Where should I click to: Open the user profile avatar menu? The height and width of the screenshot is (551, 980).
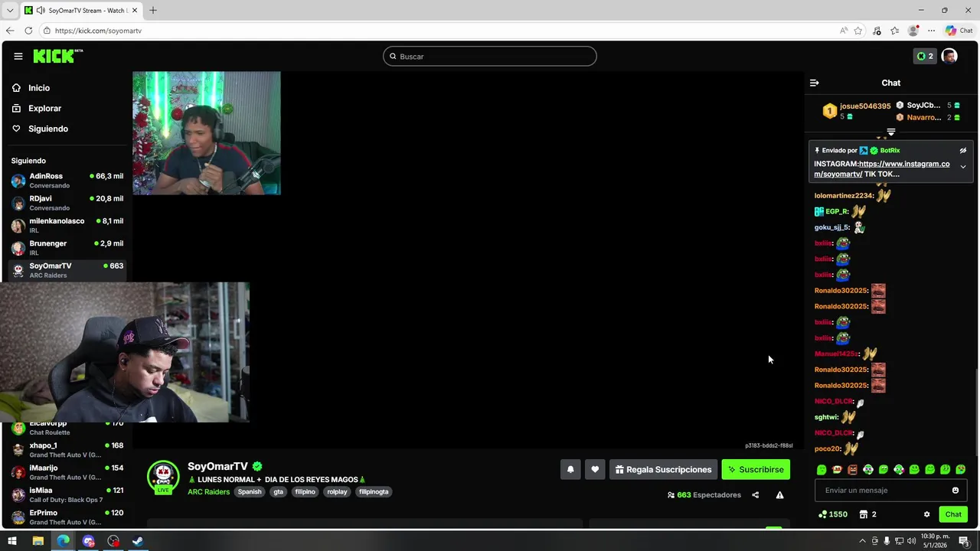[949, 56]
